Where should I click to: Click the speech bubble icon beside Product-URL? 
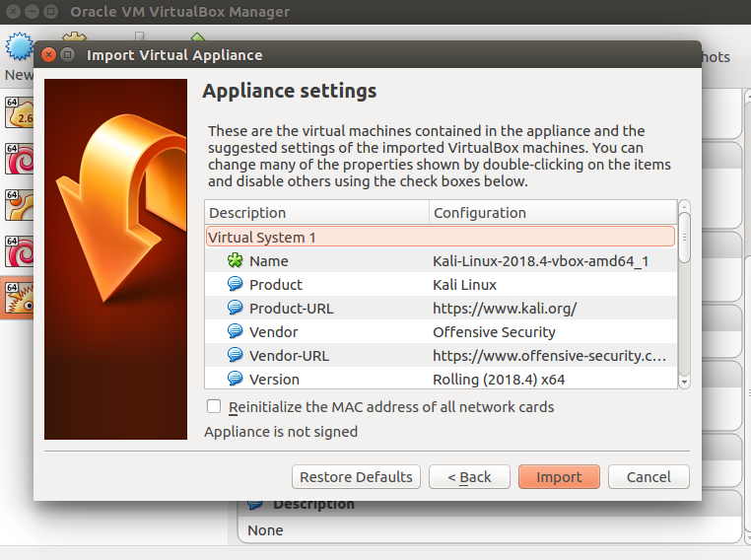point(235,308)
